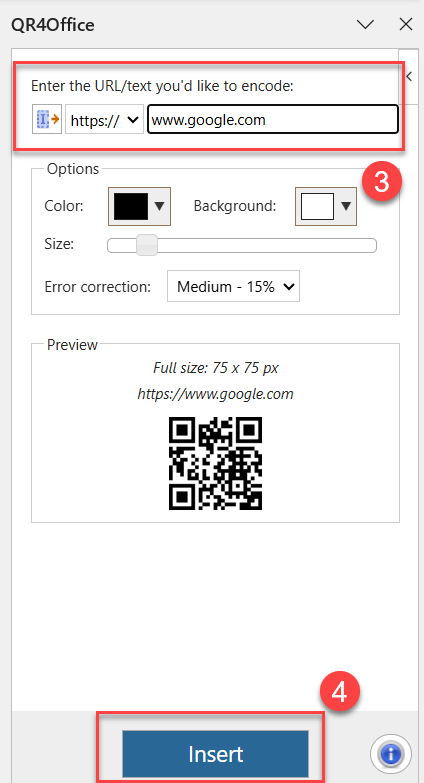Open the Error correction Medium - 15% dropdown
Image resolution: width=424 pixels, height=783 pixels.
pos(233,287)
